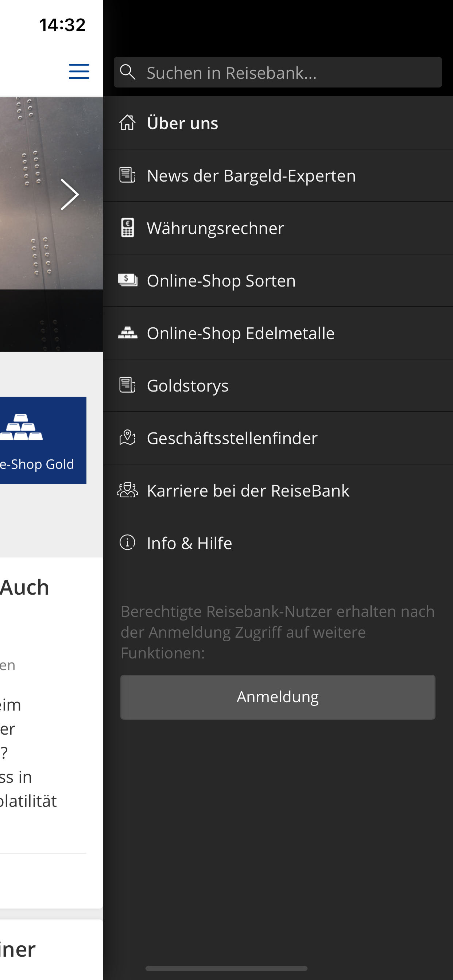Image resolution: width=453 pixels, height=980 pixels.
Task: Tap the newspaper icon for News der Bargeld-Experten
Action: (127, 175)
